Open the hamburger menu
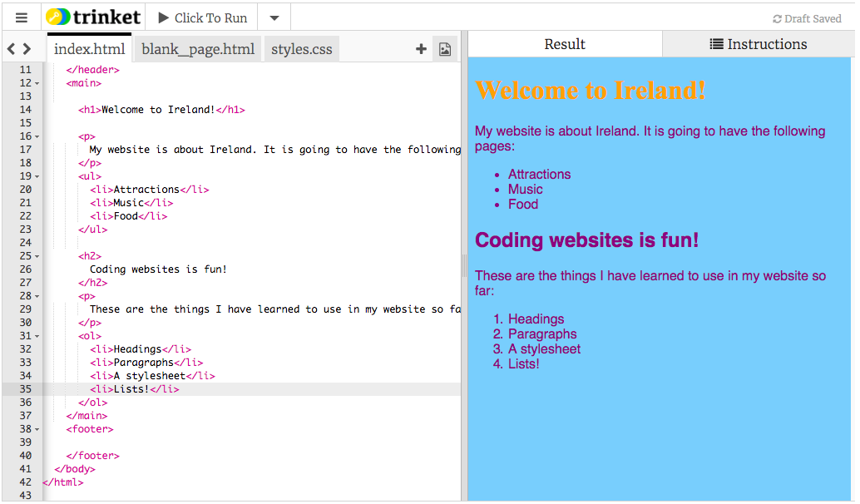Screen dimensions: 860x504 coord(22,17)
